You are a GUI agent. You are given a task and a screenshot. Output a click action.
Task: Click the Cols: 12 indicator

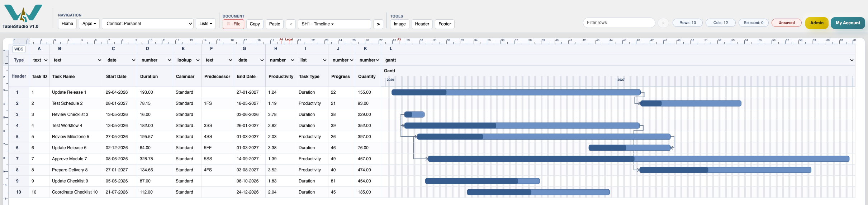click(720, 23)
